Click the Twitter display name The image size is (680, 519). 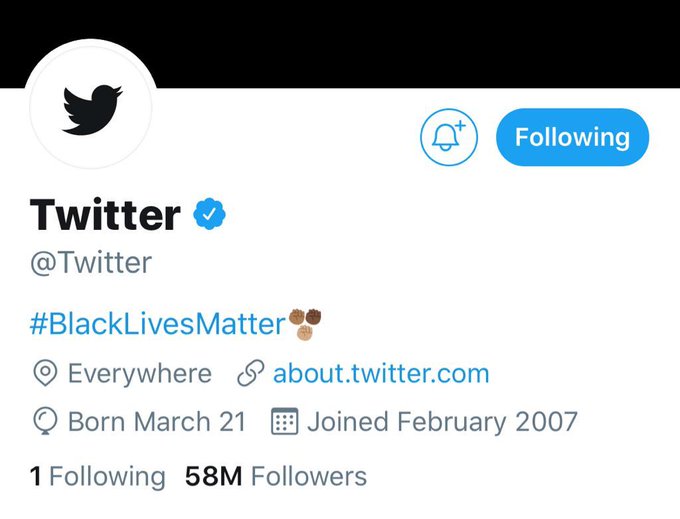coord(105,214)
